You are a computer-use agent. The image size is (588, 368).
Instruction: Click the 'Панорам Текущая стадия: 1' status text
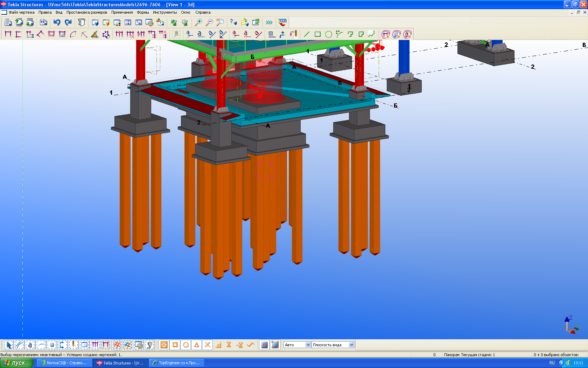coord(469,355)
